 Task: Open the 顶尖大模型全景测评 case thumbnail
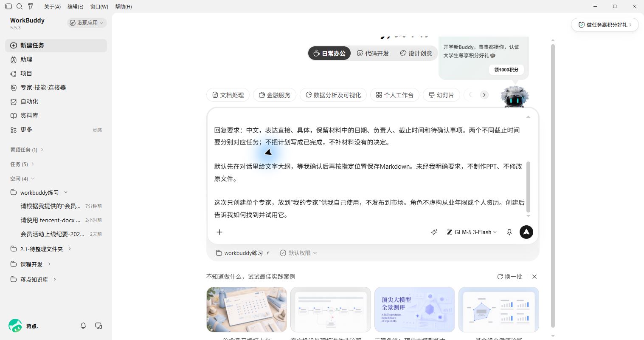(x=415, y=309)
